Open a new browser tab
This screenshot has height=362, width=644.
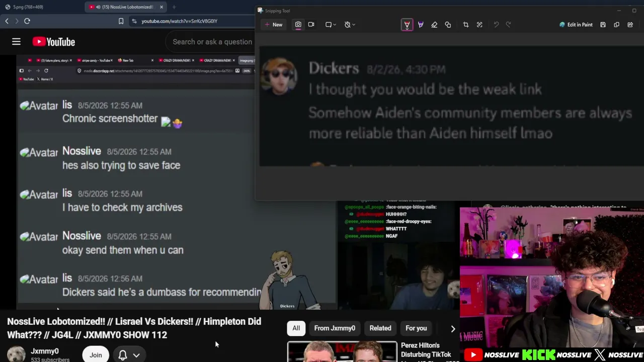[174, 7]
